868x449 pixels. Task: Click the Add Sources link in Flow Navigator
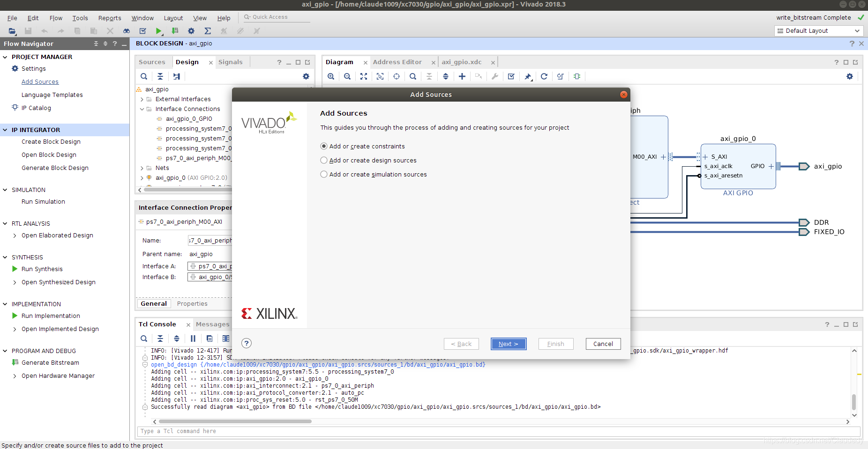[40, 81]
